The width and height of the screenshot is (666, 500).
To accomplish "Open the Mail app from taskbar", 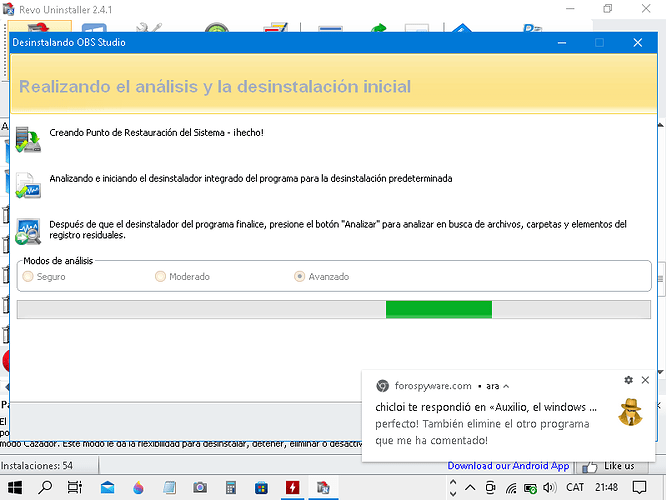I will [x=107, y=487].
